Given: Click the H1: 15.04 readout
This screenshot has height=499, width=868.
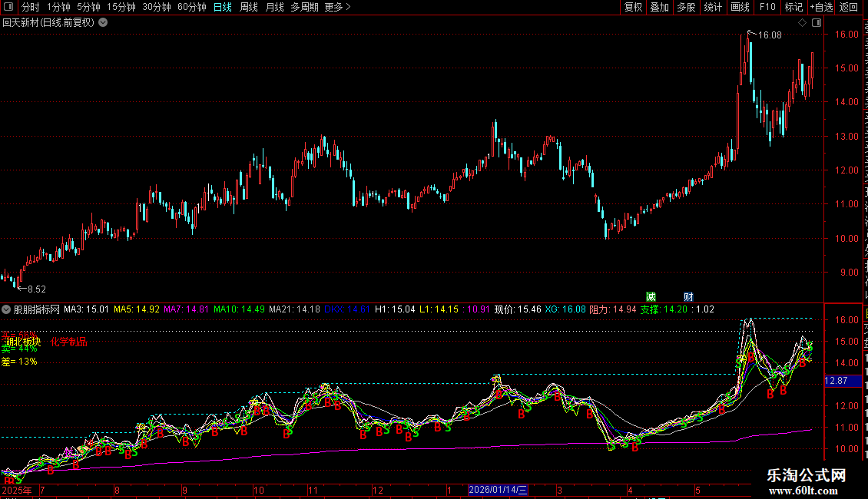Looking at the screenshot, I should [x=395, y=309].
